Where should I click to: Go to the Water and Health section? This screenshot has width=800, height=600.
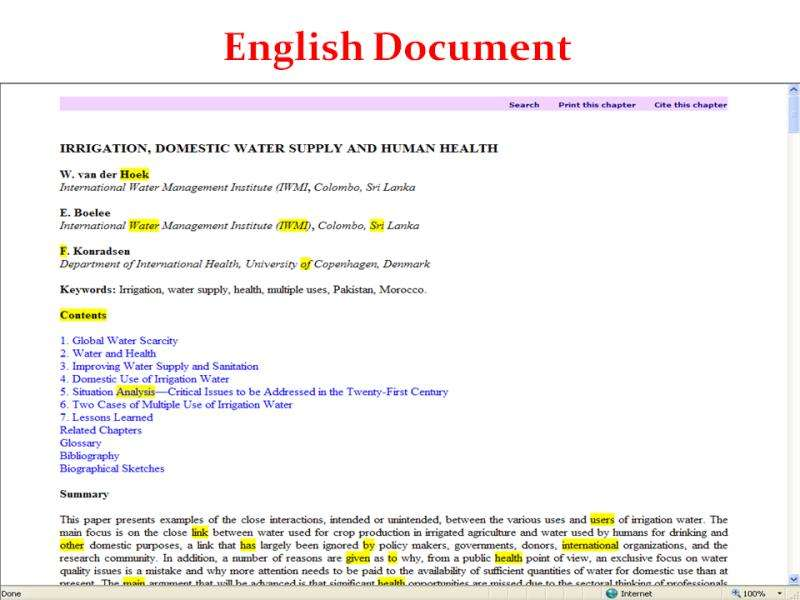tap(107, 354)
